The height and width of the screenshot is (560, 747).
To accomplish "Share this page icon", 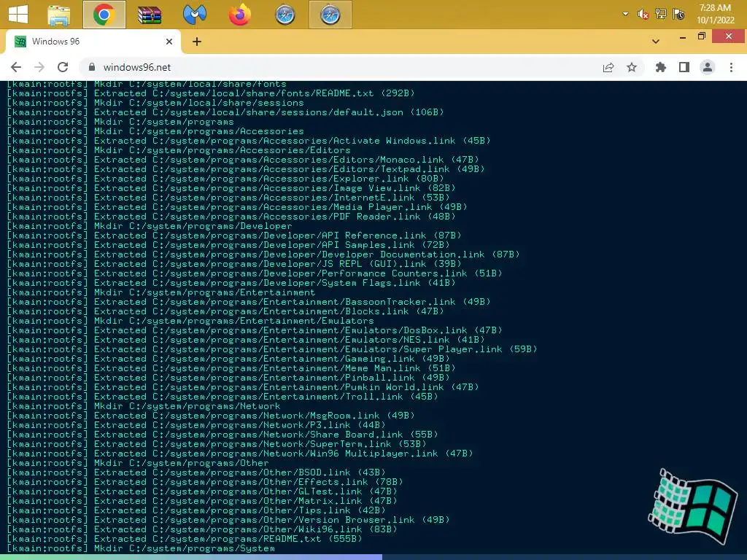I will click(x=608, y=67).
